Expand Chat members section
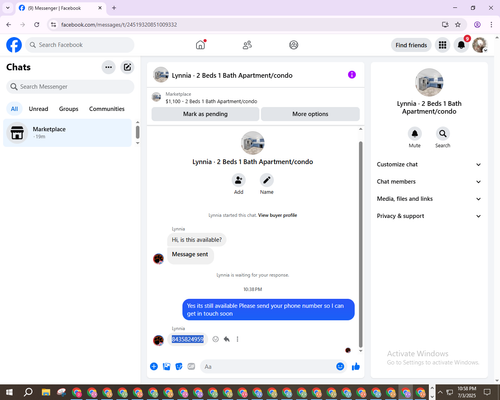Viewport: 500px width, 400px height. pos(429,182)
